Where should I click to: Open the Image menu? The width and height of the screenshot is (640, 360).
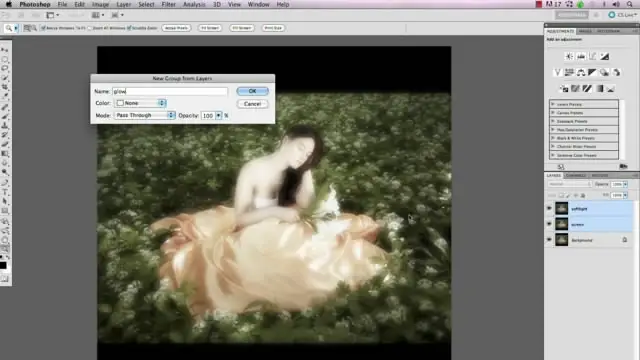point(100,4)
